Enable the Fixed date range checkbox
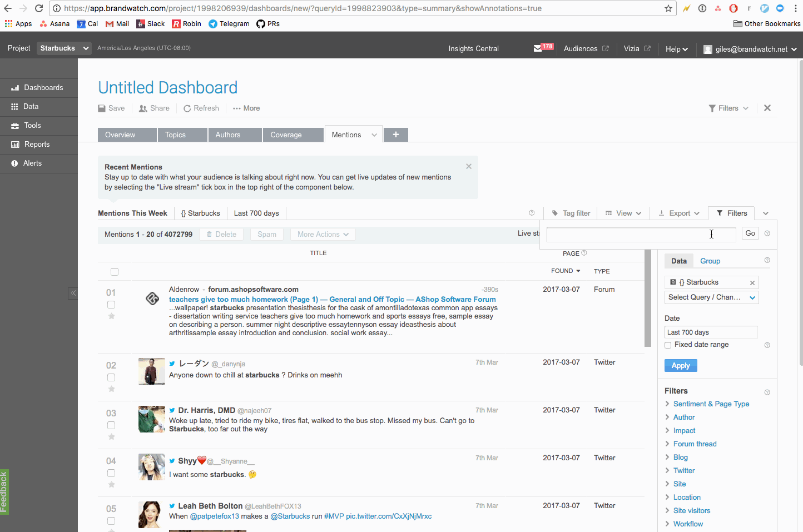Viewport: 803px width, 532px height. pyautogui.click(x=668, y=345)
